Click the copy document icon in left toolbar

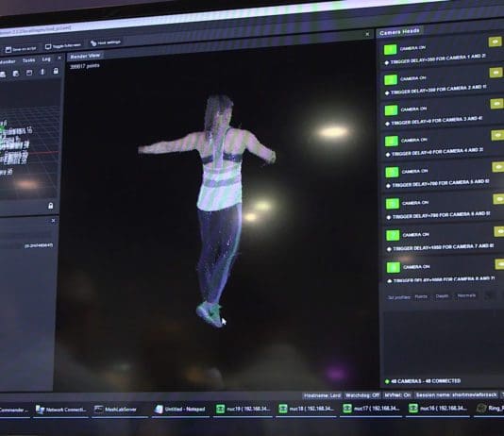(x=16, y=74)
